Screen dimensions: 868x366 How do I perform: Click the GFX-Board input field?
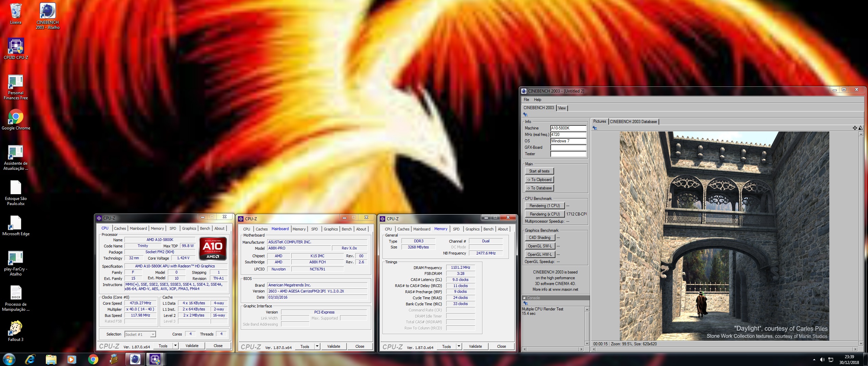point(568,147)
